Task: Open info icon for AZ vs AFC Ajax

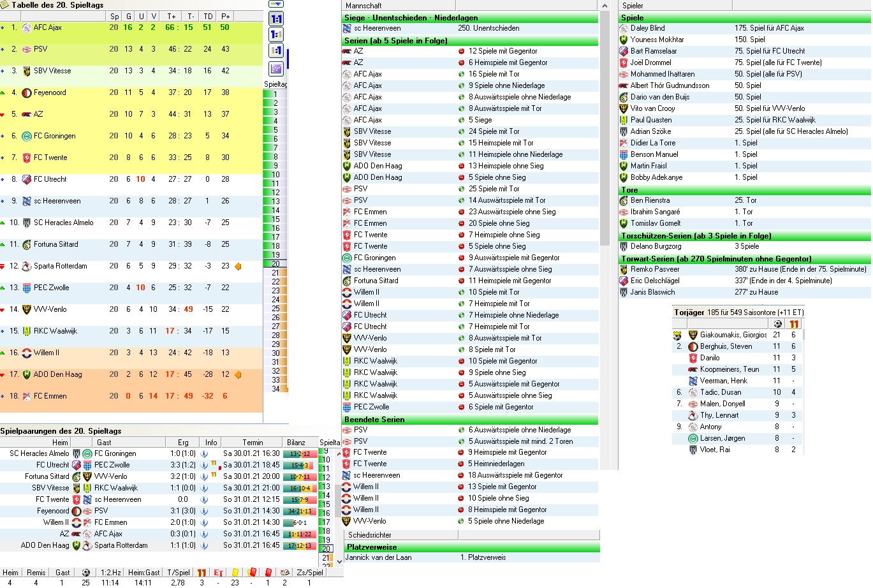Action: click(x=204, y=534)
